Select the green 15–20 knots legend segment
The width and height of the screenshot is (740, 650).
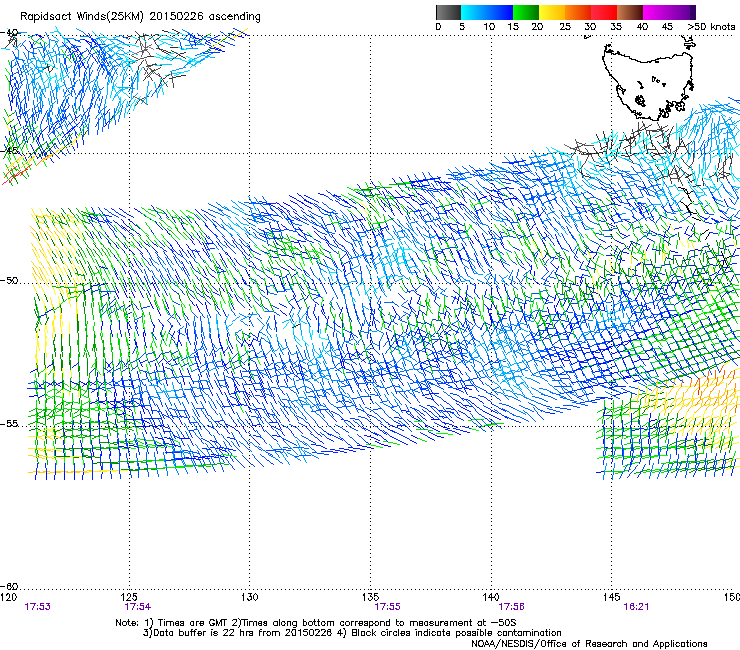(526, 12)
